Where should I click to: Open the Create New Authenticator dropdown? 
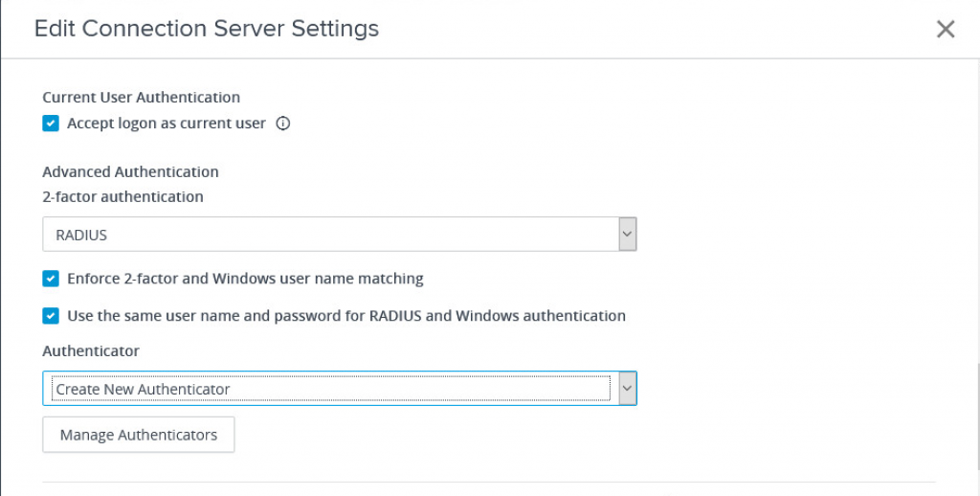coord(326,389)
